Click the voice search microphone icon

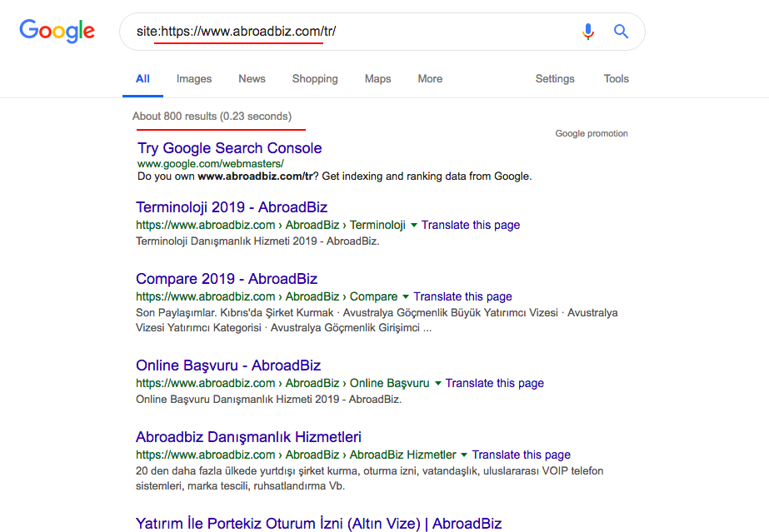coord(588,32)
